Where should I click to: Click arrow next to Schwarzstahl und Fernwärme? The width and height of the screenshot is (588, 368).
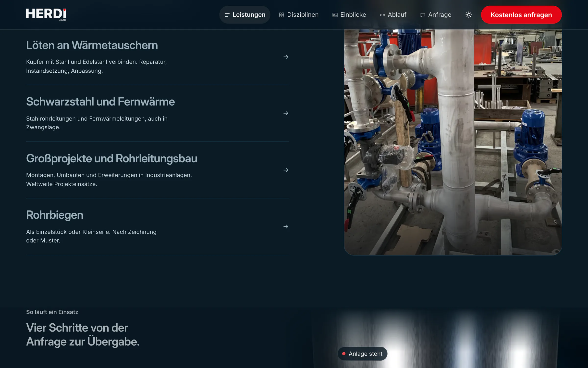[286, 113]
